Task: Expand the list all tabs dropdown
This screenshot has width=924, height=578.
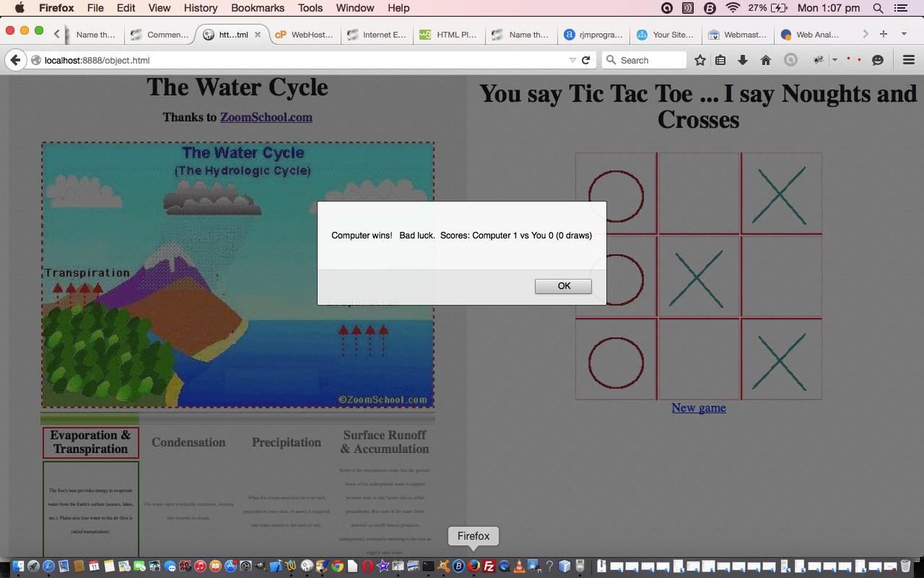Action: tap(904, 34)
